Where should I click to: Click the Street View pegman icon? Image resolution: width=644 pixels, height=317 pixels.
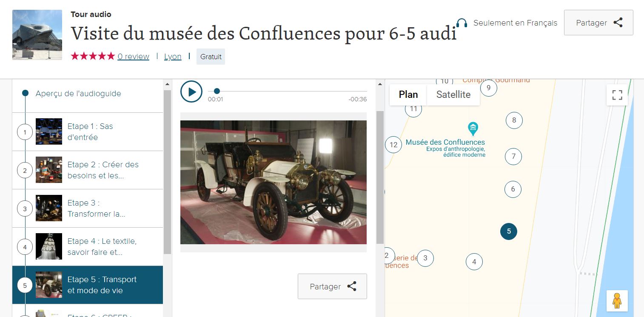[x=617, y=301]
